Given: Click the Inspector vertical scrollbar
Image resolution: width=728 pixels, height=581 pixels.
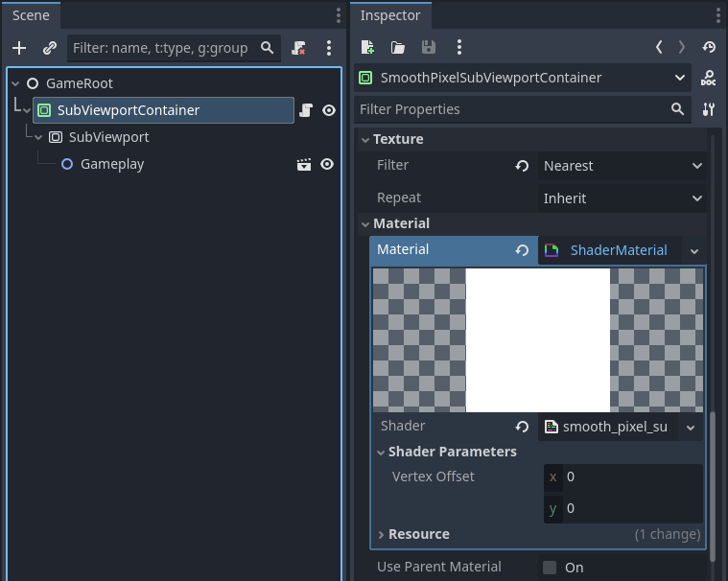Looking at the screenshot, I should (713, 487).
